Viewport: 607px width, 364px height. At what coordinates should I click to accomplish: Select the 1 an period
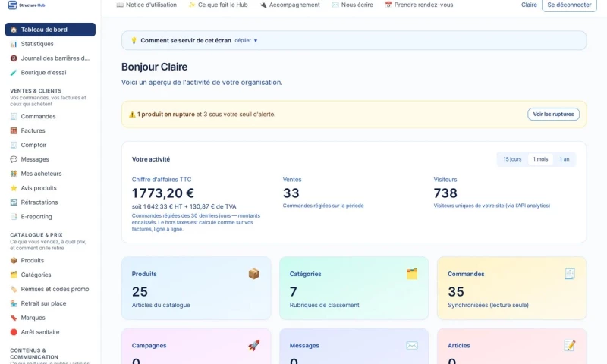(x=565, y=159)
